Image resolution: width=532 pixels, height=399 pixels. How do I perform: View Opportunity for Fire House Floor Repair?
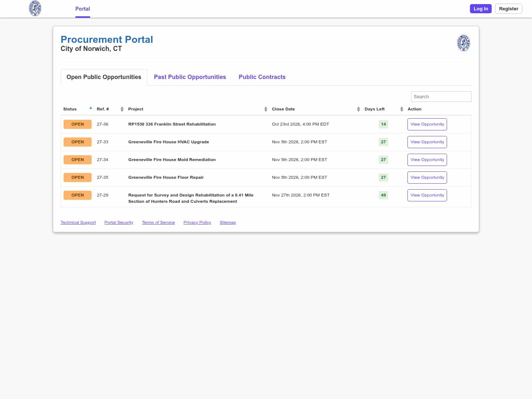click(x=427, y=177)
